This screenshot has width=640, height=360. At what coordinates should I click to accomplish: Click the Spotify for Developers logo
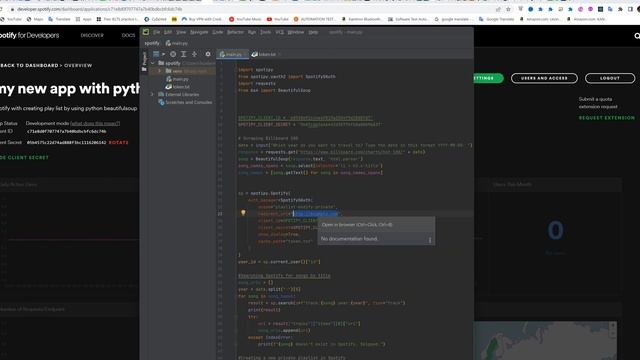click(x=29, y=36)
